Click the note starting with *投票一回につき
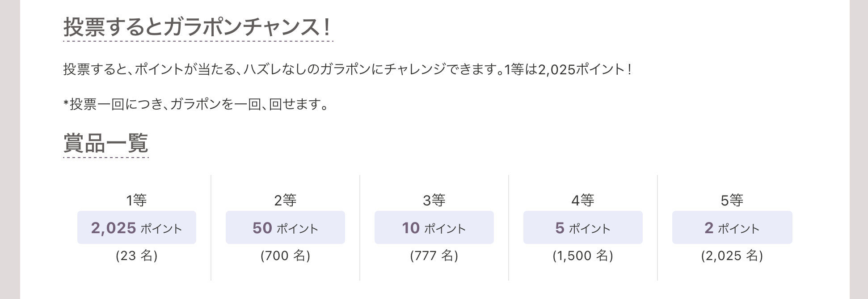Image resolution: width=868 pixels, height=299 pixels. 196,104
